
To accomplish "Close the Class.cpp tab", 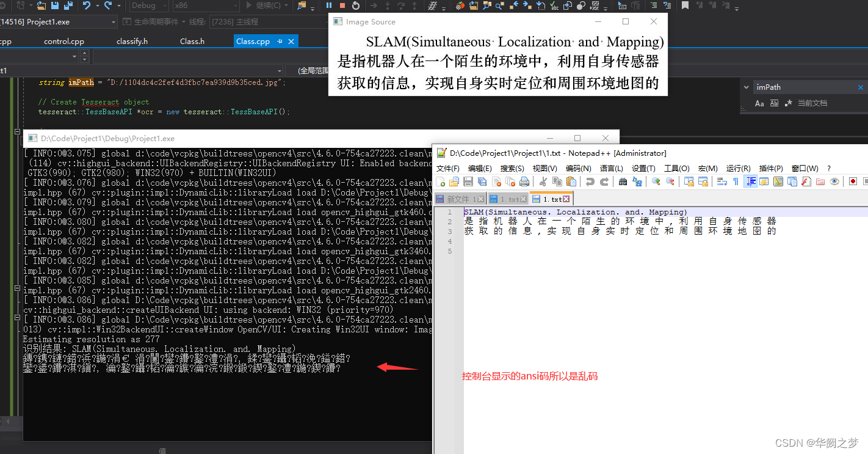I will [x=291, y=42].
